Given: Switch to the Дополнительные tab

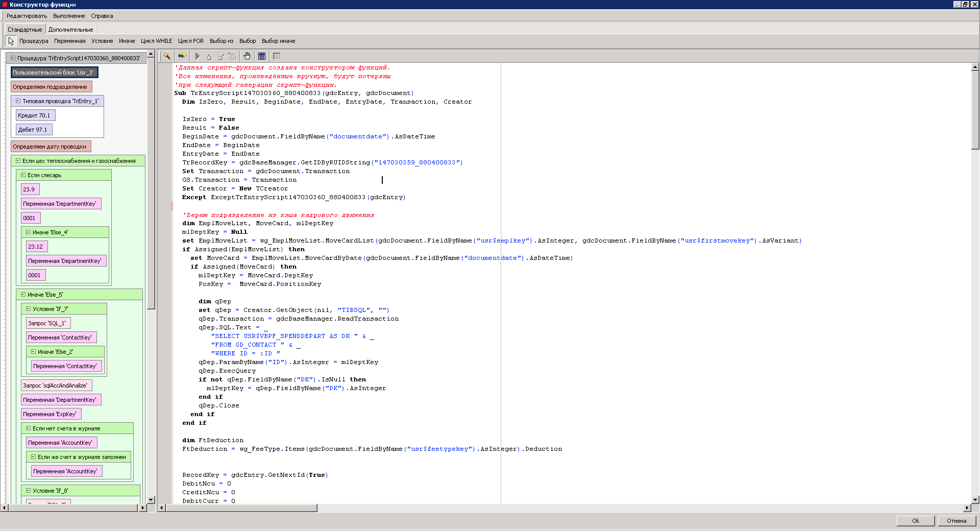Looking at the screenshot, I should coord(70,29).
